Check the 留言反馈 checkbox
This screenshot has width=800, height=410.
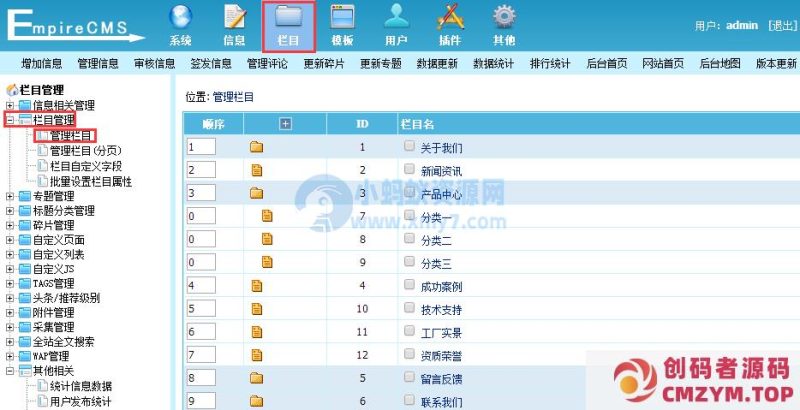409,377
